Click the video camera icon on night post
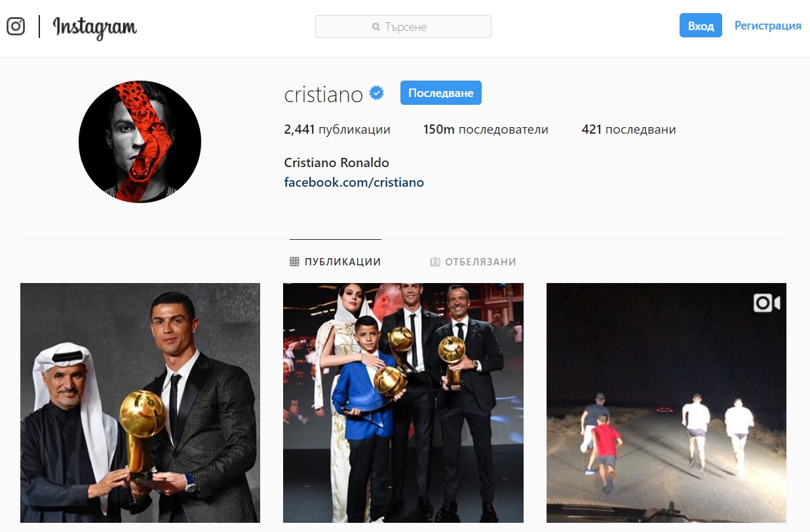The width and height of the screenshot is (810, 532). (767, 303)
